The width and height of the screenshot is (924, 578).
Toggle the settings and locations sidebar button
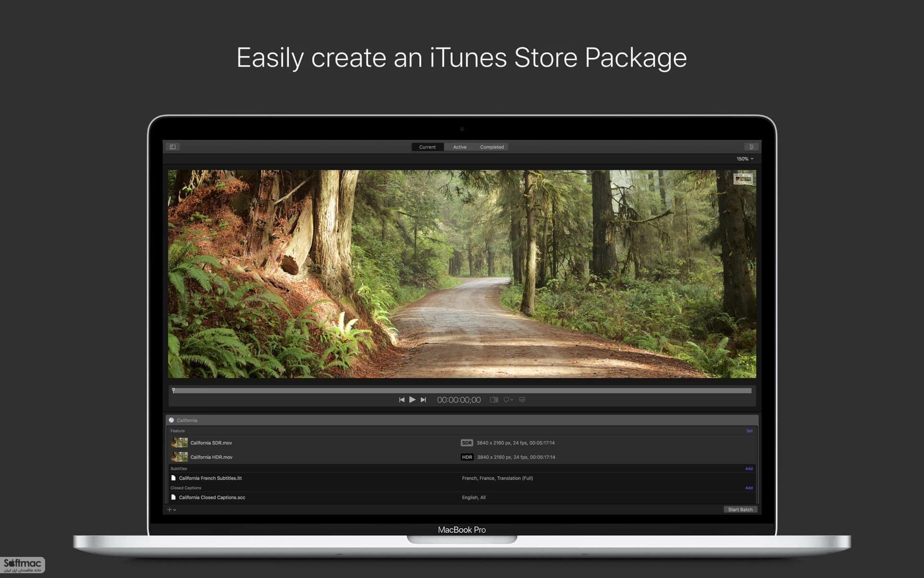(173, 147)
